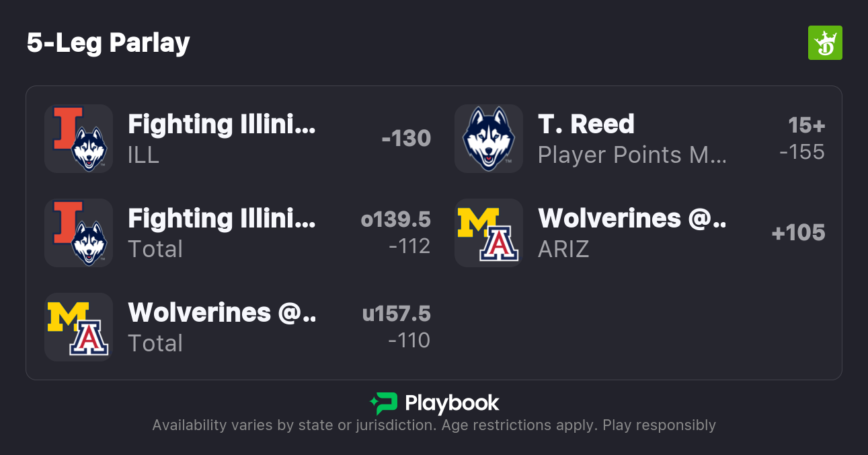Open the Playbook wordmark link
This screenshot has width=868, height=455.
pos(452,403)
